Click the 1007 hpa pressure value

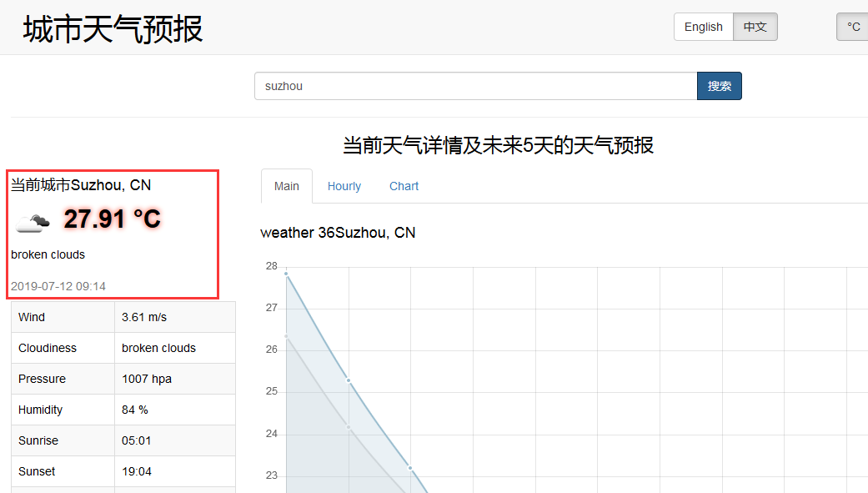[x=146, y=379]
